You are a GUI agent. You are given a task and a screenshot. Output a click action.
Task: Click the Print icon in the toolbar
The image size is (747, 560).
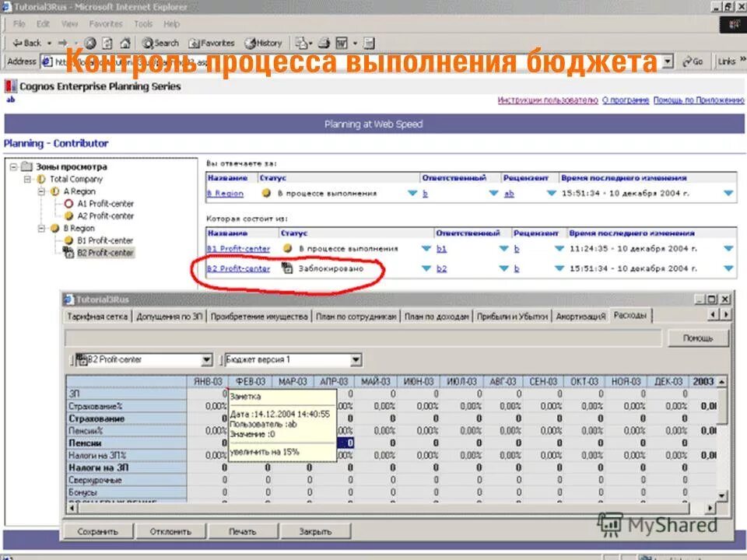[324, 44]
